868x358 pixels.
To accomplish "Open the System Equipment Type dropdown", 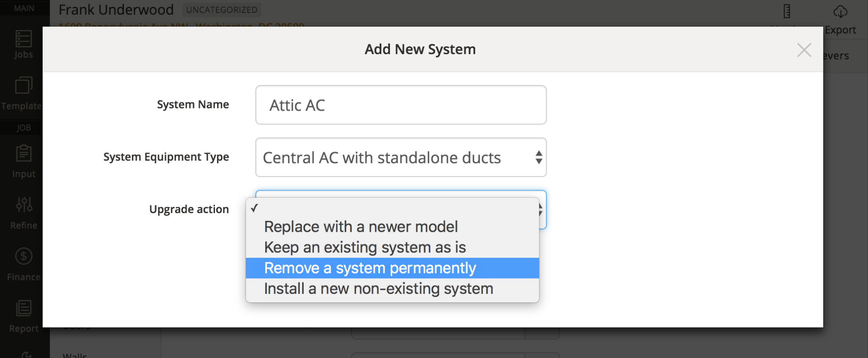I will click(x=401, y=158).
